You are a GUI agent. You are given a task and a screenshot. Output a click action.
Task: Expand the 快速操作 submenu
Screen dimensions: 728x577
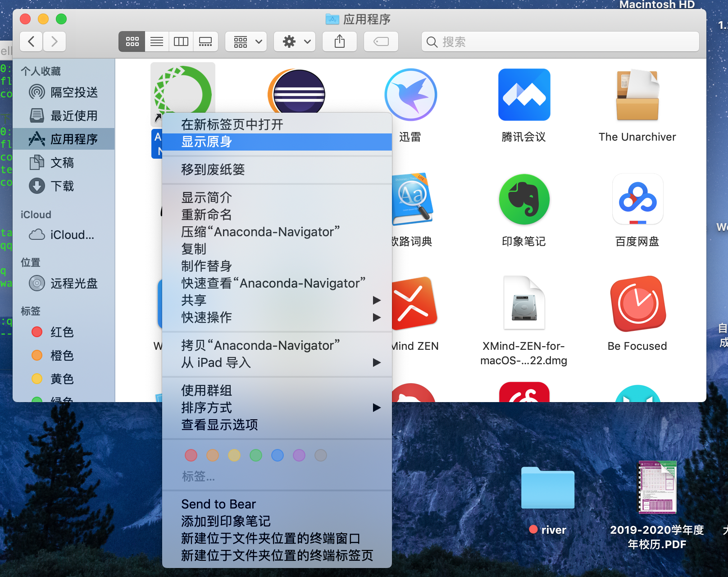click(277, 317)
